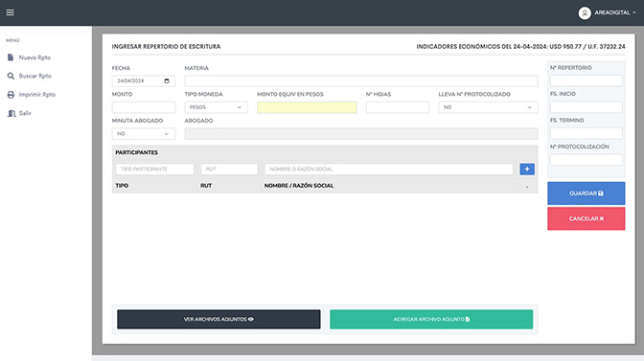This screenshot has width=644, height=361.
Task: Click the participant RUT input field
Action: click(229, 169)
